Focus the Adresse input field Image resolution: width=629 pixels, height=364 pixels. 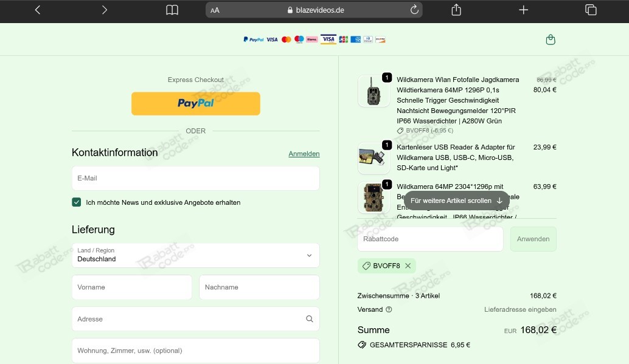196,318
